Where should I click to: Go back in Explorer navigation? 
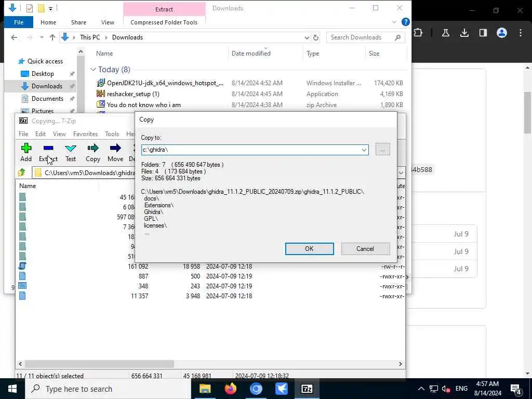[14, 37]
